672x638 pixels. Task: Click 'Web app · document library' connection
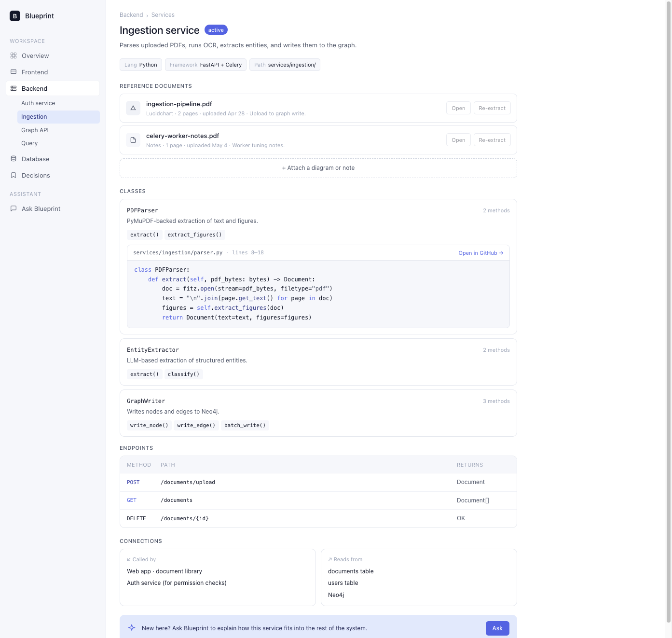click(165, 571)
